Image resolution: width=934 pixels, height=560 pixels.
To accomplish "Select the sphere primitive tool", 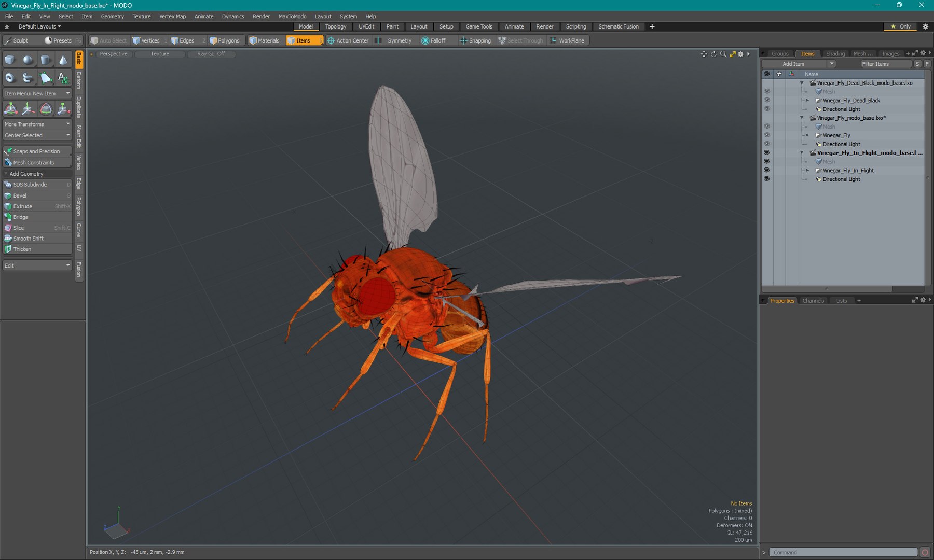I will [x=28, y=60].
